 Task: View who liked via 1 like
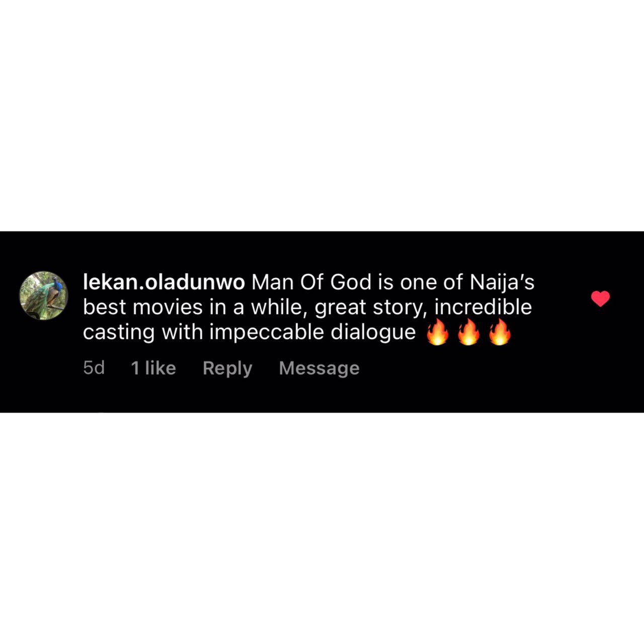click(153, 368)
